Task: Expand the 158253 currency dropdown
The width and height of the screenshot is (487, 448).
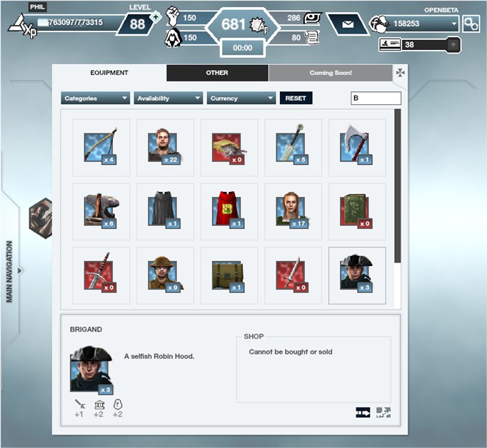Action: click(453, 24)
